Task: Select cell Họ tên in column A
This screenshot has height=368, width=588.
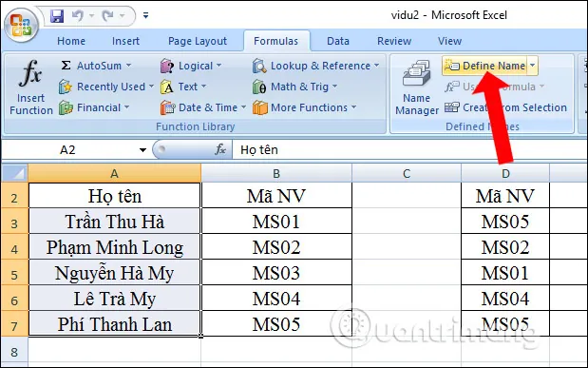Action: [x=115, y=196]
